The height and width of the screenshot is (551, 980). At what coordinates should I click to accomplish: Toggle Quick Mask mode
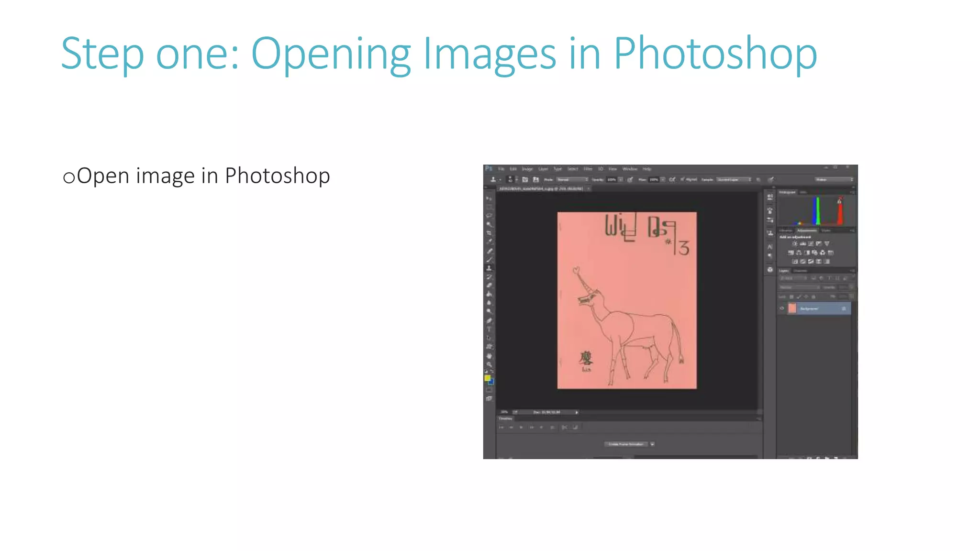click(489, 390)
